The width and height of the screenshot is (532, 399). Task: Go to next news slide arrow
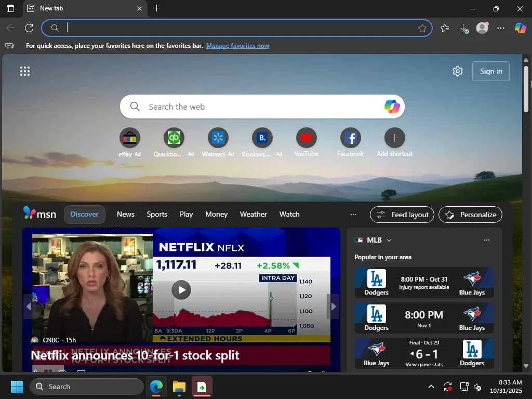[x=334, y=307]
